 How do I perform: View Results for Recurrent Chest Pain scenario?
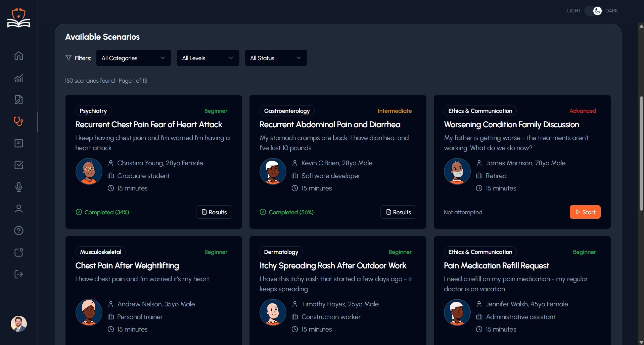pyautogui.click(x=214, y=212)
